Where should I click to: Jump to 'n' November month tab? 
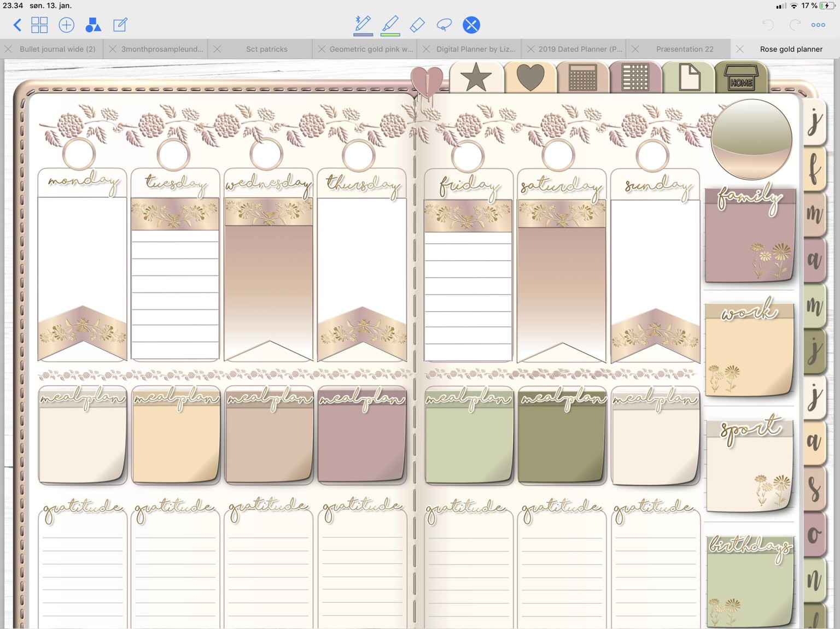815,579
